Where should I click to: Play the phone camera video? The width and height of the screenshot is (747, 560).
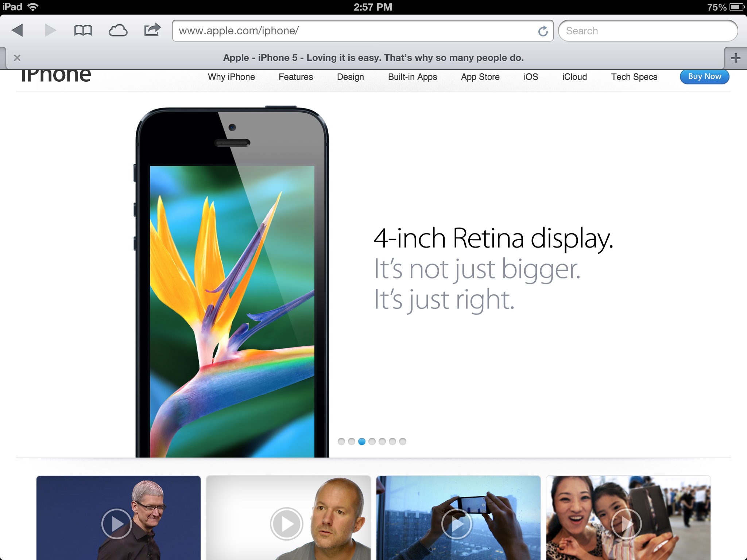pos(457,524)
